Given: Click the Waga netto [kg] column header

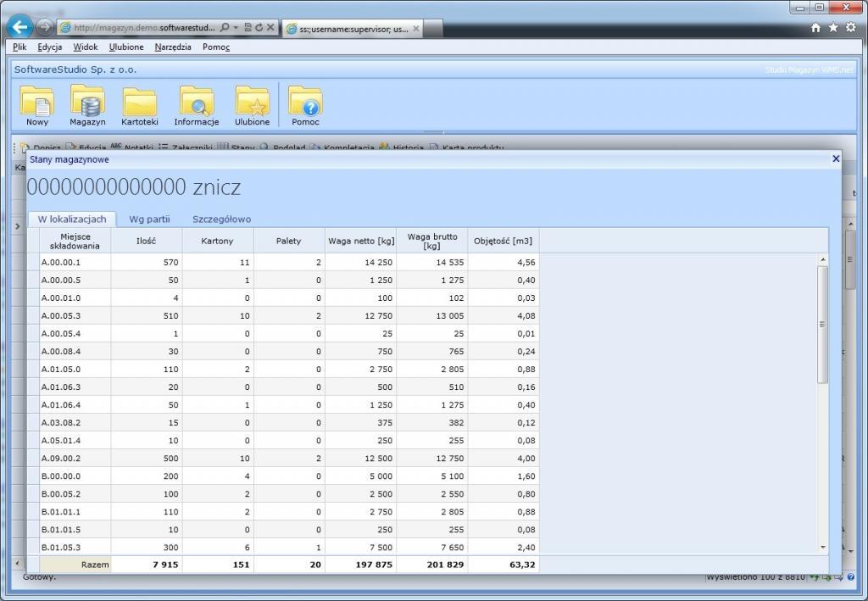Looking at the screenshot, I should (x=360, y=241).
